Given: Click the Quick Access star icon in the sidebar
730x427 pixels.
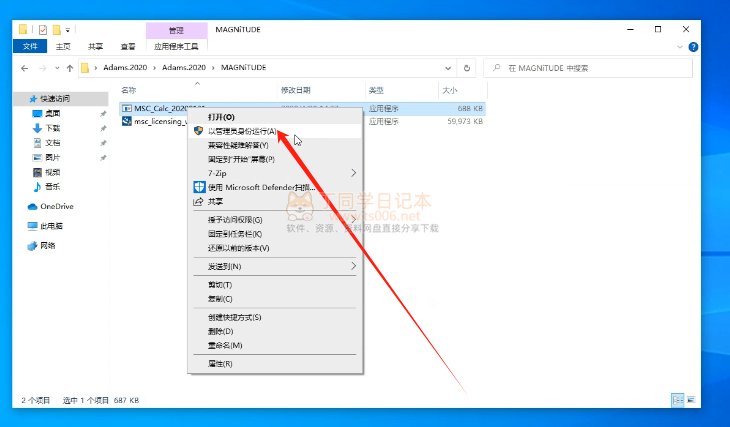Looking at the screenshot, I should click(33, 99).
